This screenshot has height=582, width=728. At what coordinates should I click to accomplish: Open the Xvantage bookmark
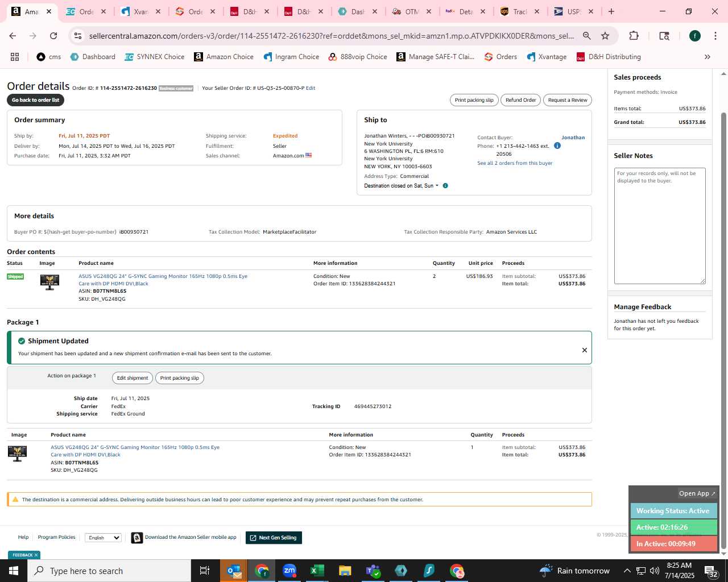coord(547,57)
